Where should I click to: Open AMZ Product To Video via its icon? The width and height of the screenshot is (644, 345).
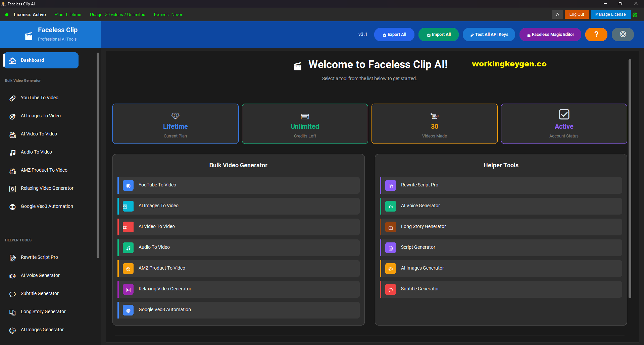tap(12, 171)
